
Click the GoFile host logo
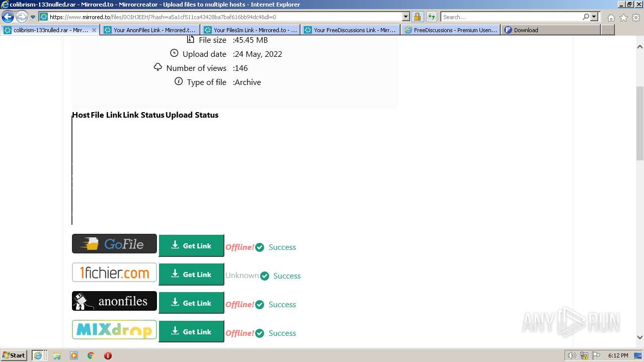(x=114, y=244)
